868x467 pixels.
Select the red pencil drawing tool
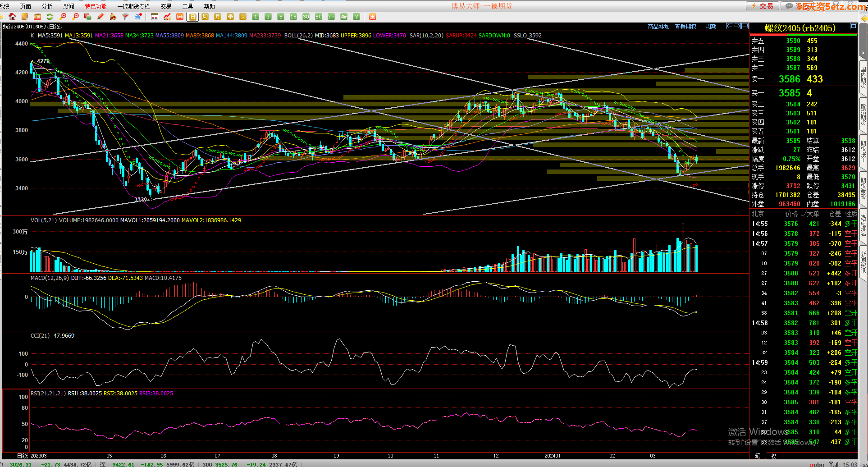101,17
